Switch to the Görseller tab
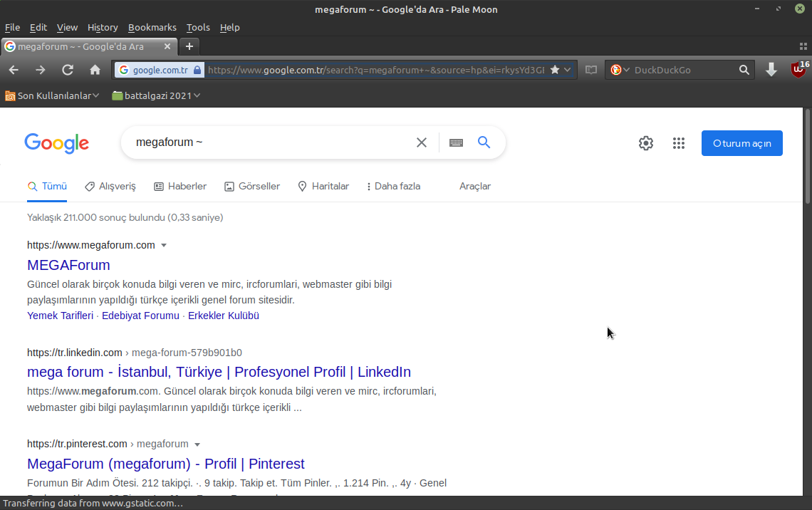812x510 pixels. [x=251, y=187]
